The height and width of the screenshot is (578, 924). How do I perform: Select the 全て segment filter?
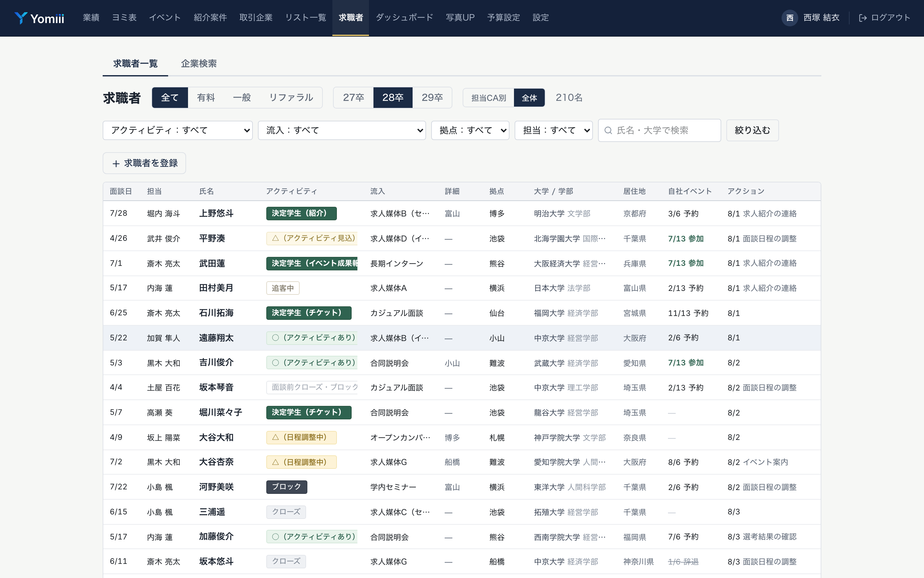coord(170,98)
